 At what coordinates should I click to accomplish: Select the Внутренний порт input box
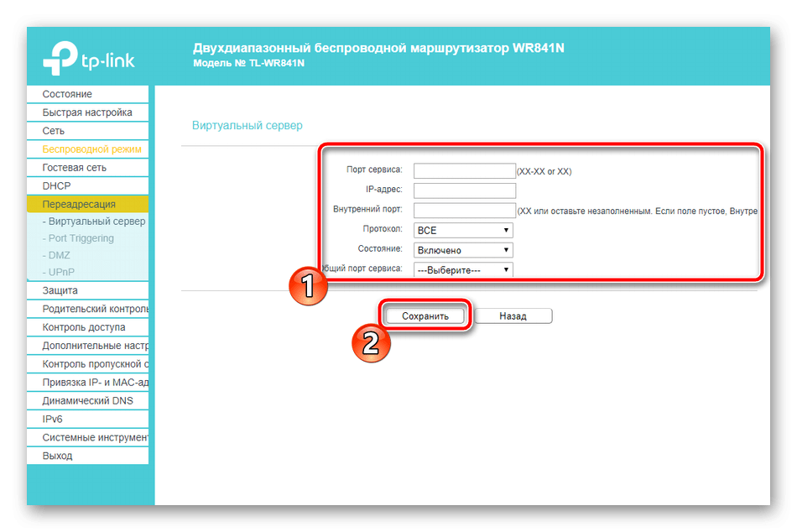[465, 210]
